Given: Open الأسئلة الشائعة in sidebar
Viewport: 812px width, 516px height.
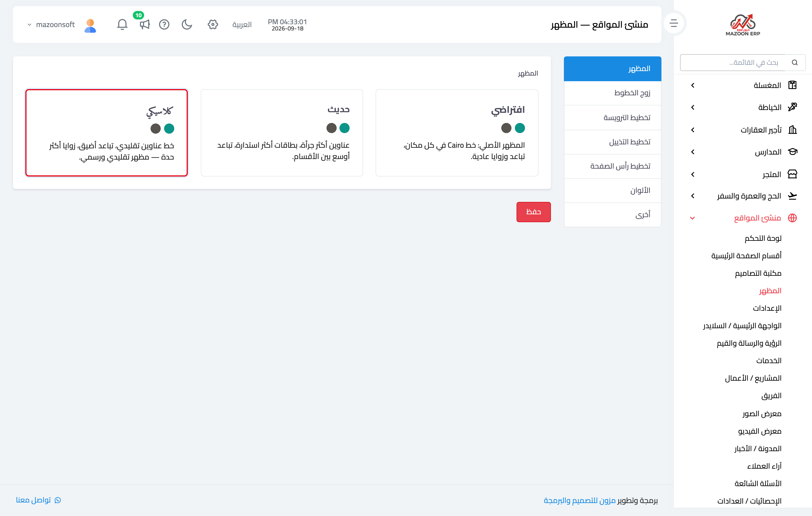Looking at the screenshot, I should tap(758, 484).
